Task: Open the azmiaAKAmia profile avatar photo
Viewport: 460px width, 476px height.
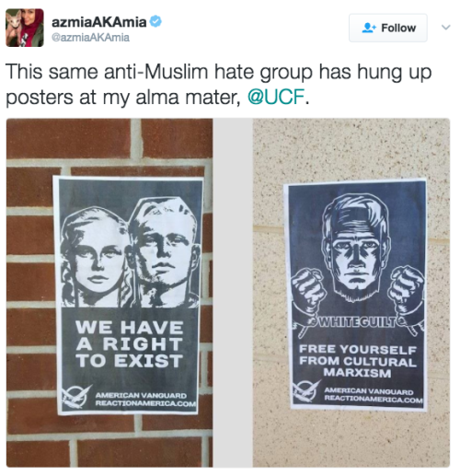Action: (x=25, y=28)
